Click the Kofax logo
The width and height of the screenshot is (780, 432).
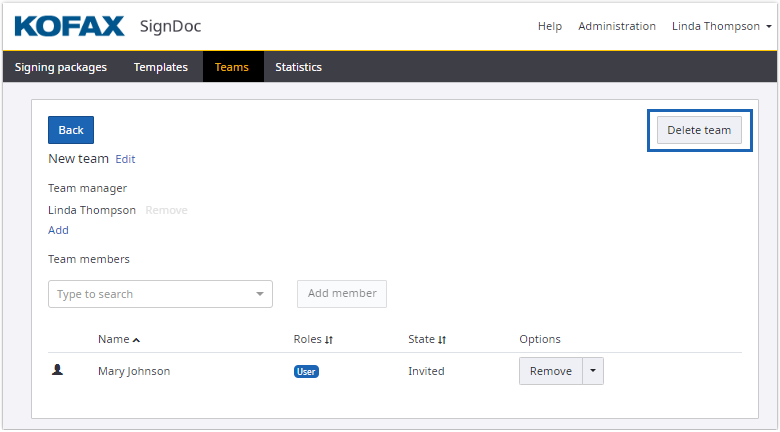click(70, 26)
